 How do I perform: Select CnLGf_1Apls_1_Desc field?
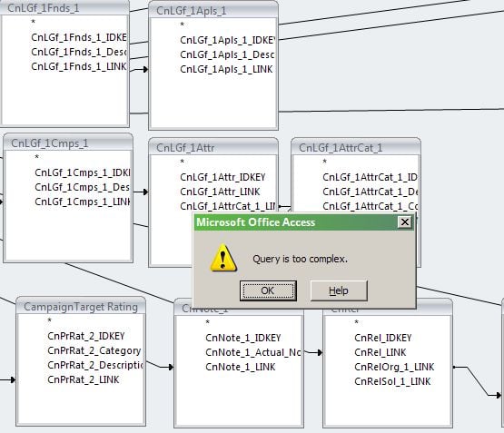[227, 55]
